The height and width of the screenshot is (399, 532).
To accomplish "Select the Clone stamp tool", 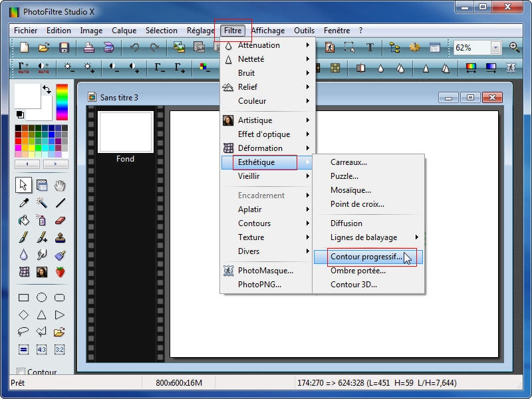I will [60, 237].
